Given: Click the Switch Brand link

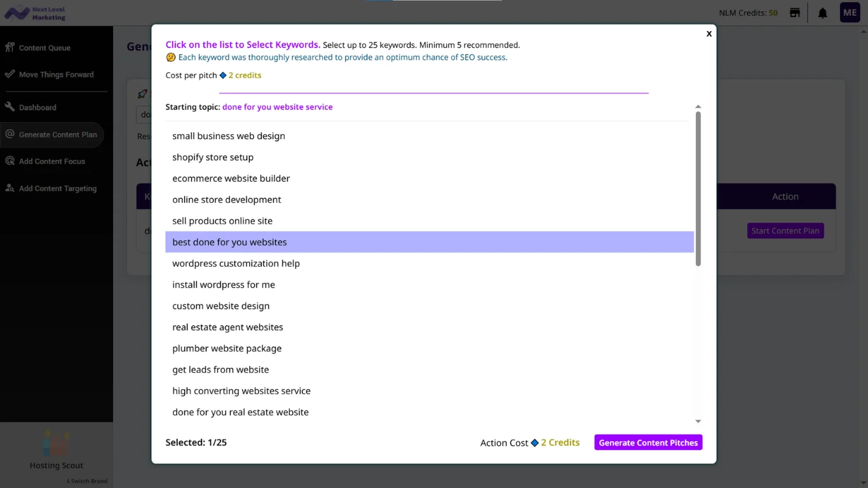Looking at the screenshot, I should (x=88, y=481).
